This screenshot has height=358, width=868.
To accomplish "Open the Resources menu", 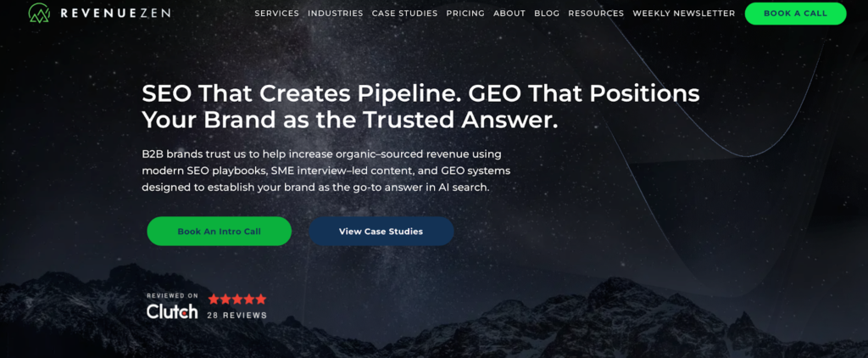I will 596,14.
